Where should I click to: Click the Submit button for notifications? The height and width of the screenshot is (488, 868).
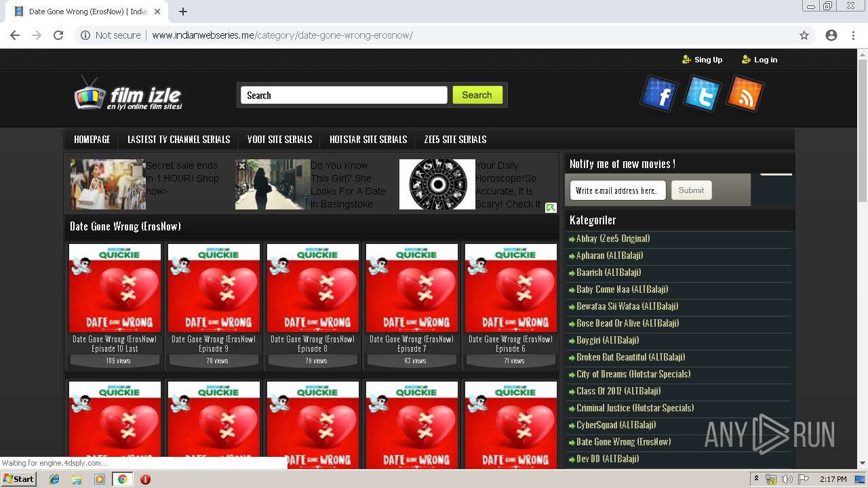point(691,190)
